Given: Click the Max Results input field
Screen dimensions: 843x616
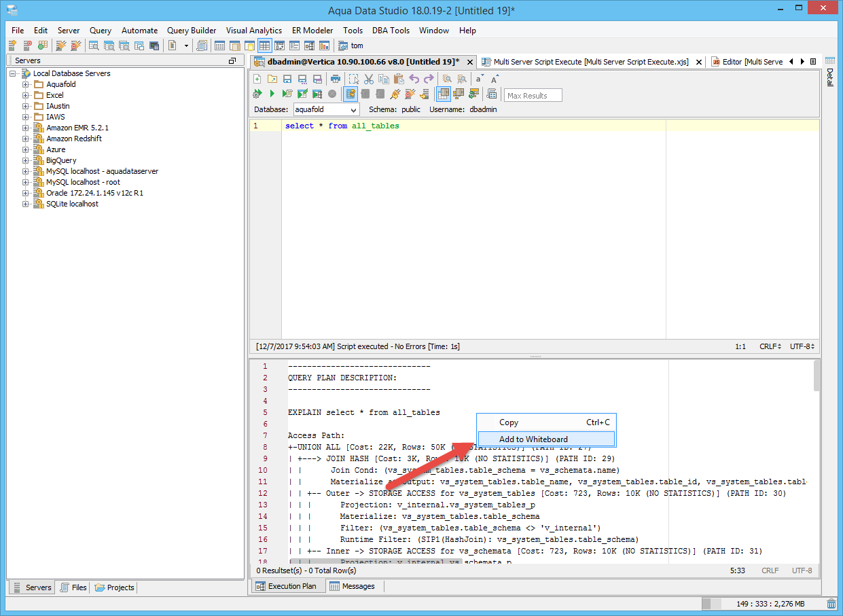Looking at the screenshot, I should (534, 95).
